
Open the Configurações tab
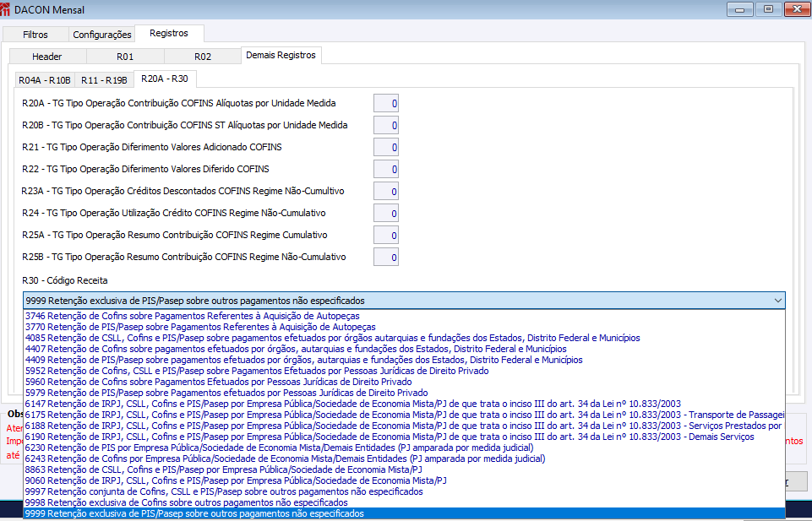click(x=102, y=35)
